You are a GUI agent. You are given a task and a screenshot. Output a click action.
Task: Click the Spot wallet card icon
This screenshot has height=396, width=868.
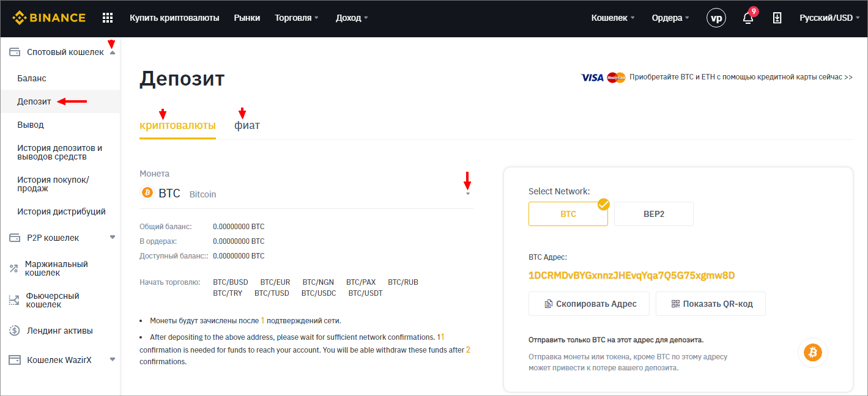click(15, 52)
